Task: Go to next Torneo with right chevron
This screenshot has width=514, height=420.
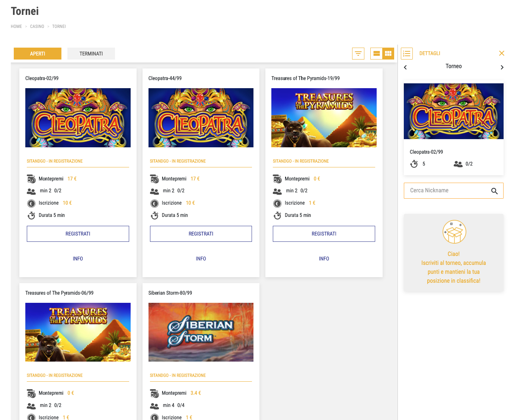Action: 502,67
